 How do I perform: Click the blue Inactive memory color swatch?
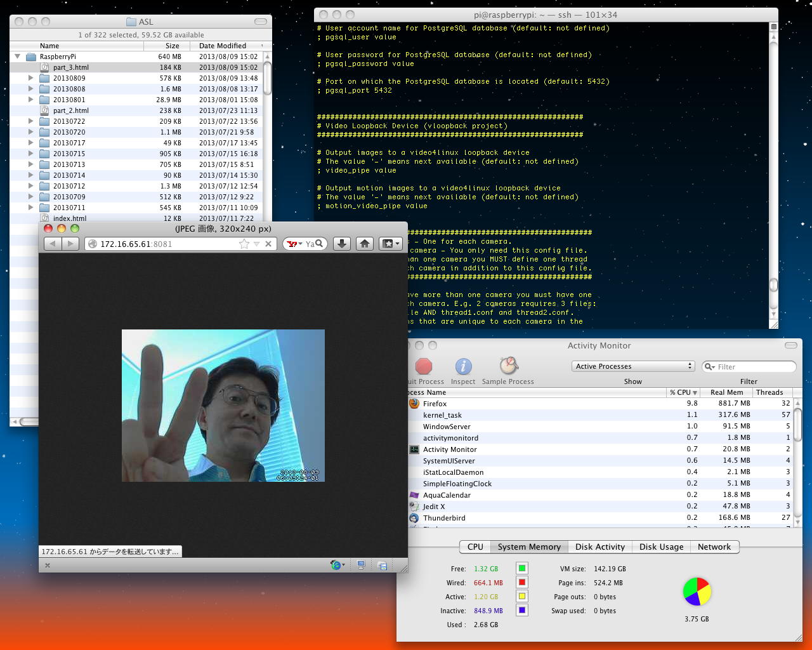tap(522, 611)
